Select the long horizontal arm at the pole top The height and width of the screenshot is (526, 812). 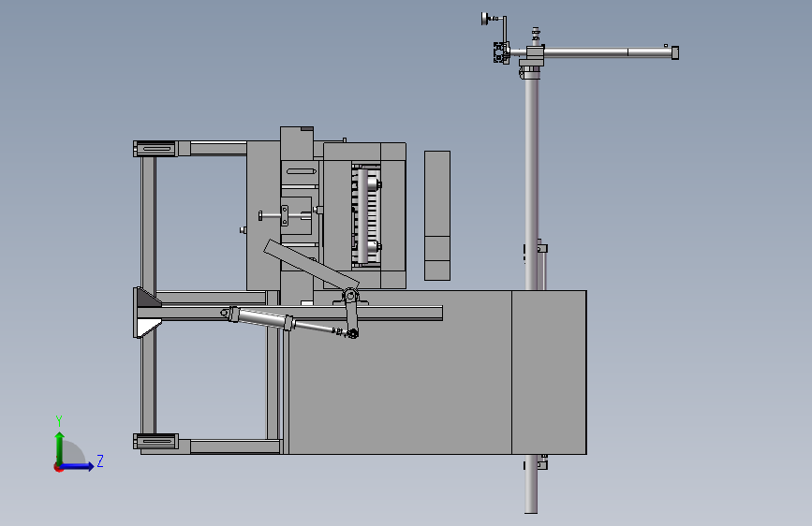(x=610, y=52)
